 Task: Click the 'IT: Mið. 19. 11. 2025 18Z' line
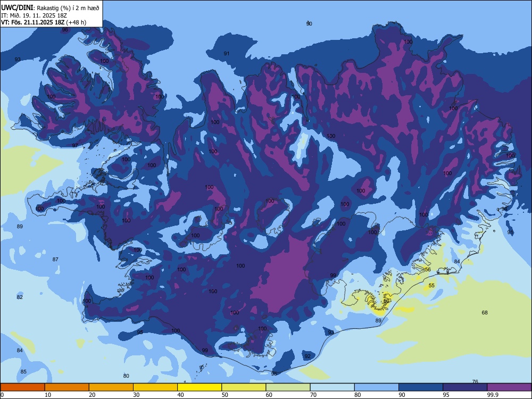tap(34, 15)
